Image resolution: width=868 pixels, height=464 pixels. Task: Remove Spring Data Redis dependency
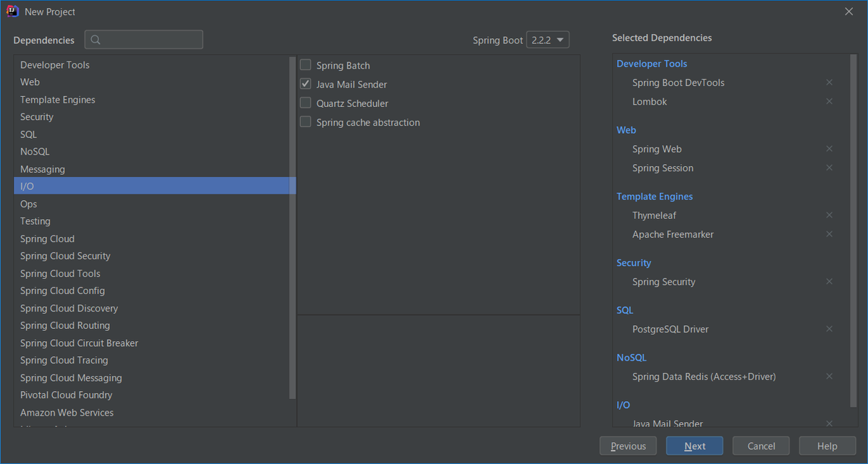coord(829,377)
